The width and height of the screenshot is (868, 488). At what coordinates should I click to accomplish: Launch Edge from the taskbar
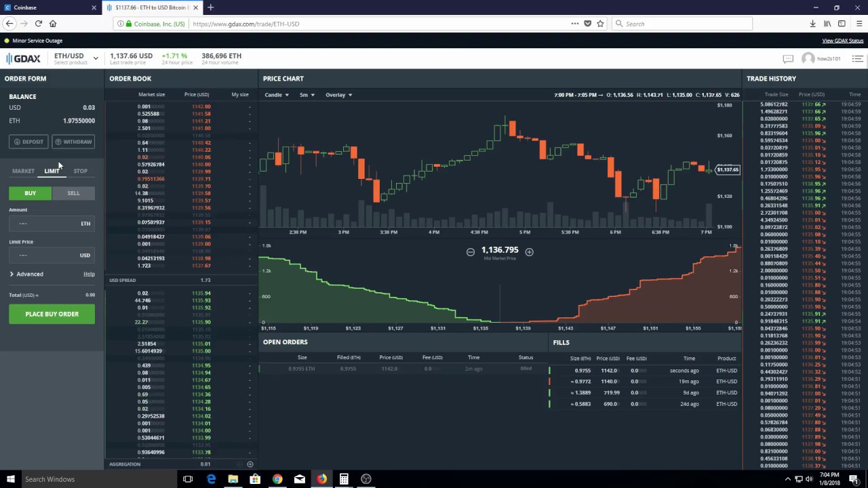(x=211, y=479)
